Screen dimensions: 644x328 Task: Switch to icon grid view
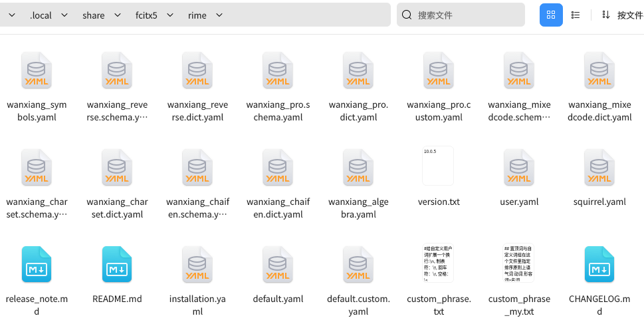coord(551,15)
